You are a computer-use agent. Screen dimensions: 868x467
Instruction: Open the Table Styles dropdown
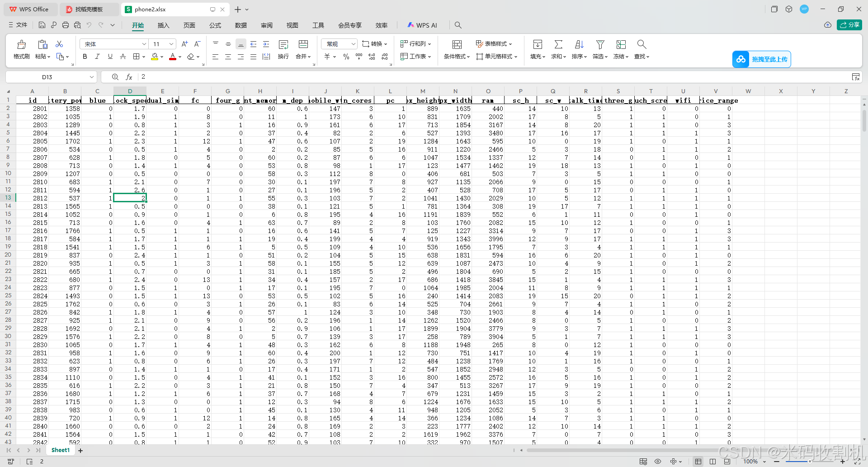point(494,44)
